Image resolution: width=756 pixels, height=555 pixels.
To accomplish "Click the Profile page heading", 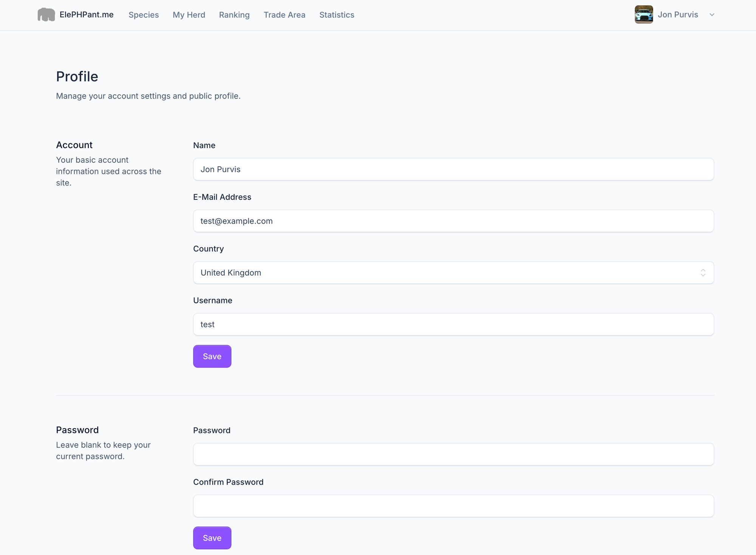I will (77, 77).
